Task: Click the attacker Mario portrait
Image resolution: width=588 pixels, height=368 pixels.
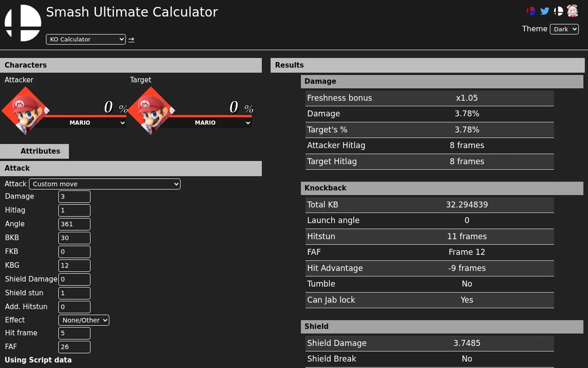Action: (25, 111)
